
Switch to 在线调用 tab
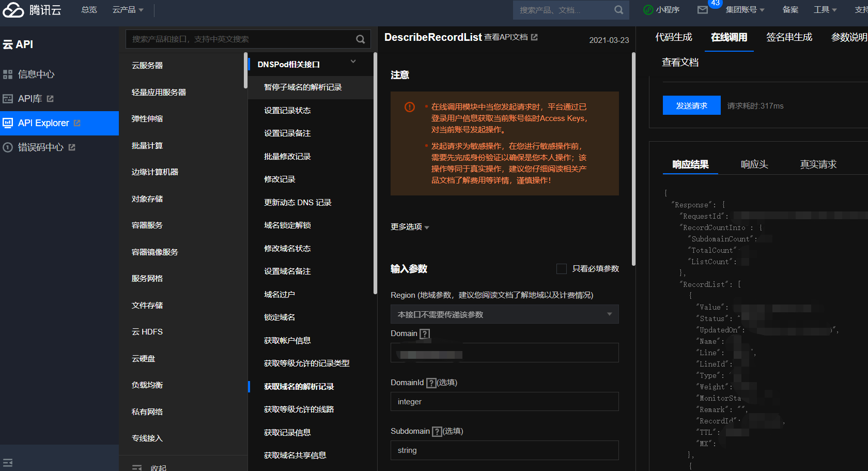click(x=729, y=37)
